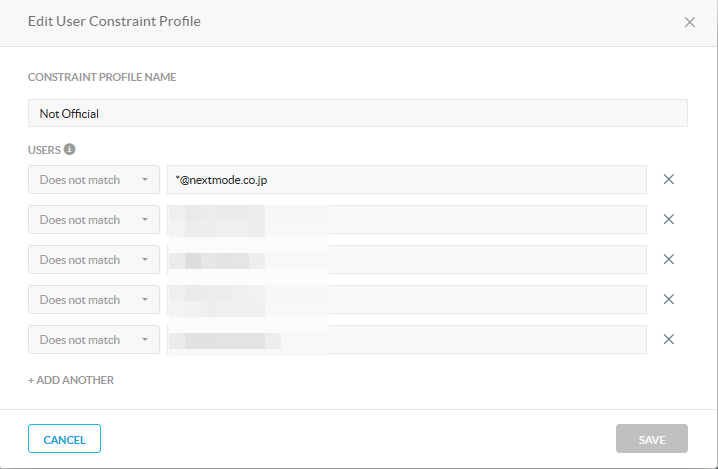Click the SAVE button

(x=652, y=439)
